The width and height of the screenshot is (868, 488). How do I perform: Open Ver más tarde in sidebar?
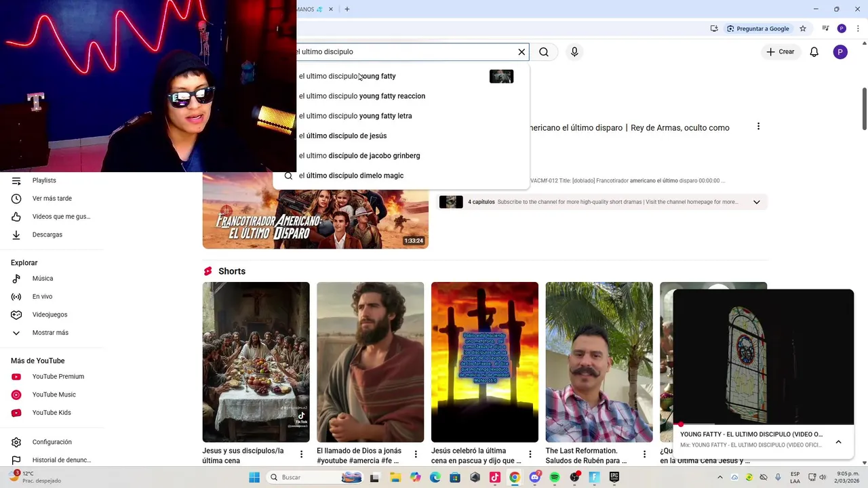tap(52, 199)
